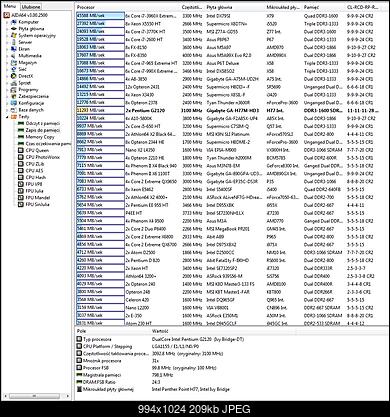Sort by the Mikroukład płyty column header
The width and height of the screenshot is (390, 417).
(x=283, y=7)
